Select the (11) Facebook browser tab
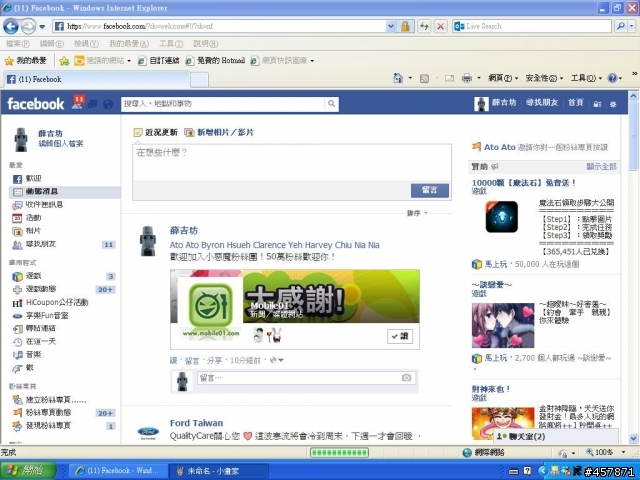640x480 pixels. tap(97, 79)
